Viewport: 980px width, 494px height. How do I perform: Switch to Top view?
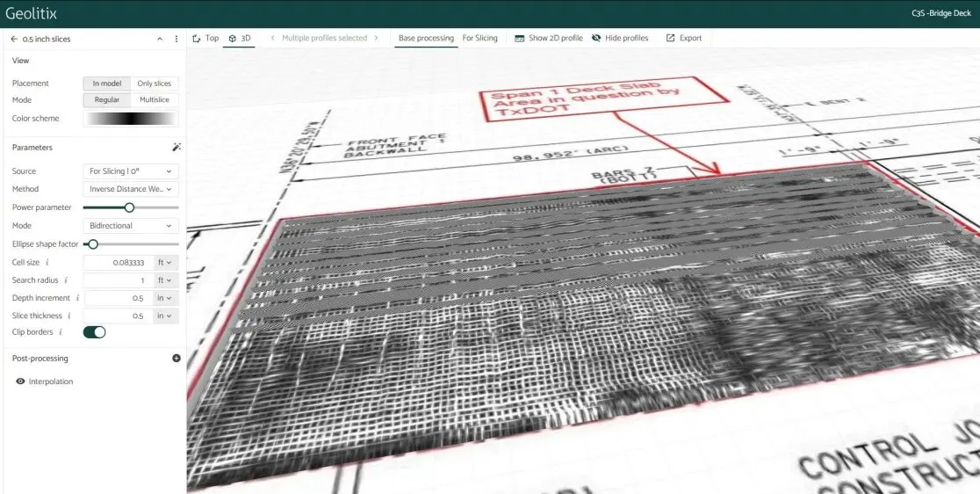[x=205, y=38]
